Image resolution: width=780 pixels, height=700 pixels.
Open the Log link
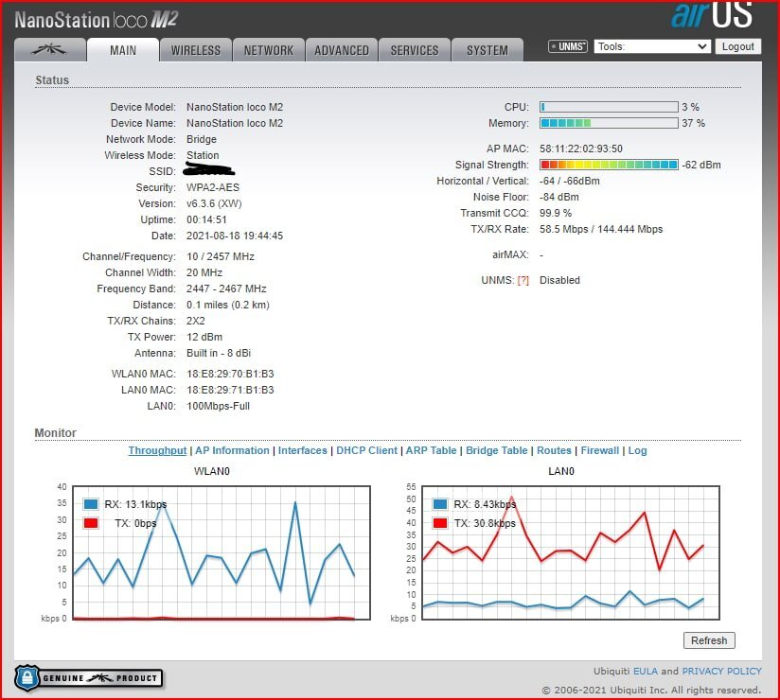point(637,450)
